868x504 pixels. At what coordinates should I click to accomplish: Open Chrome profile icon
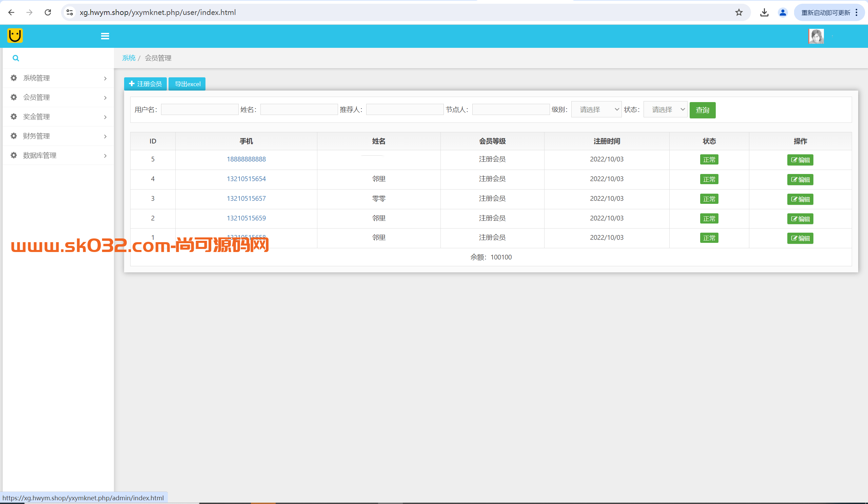tap(783, 13)
